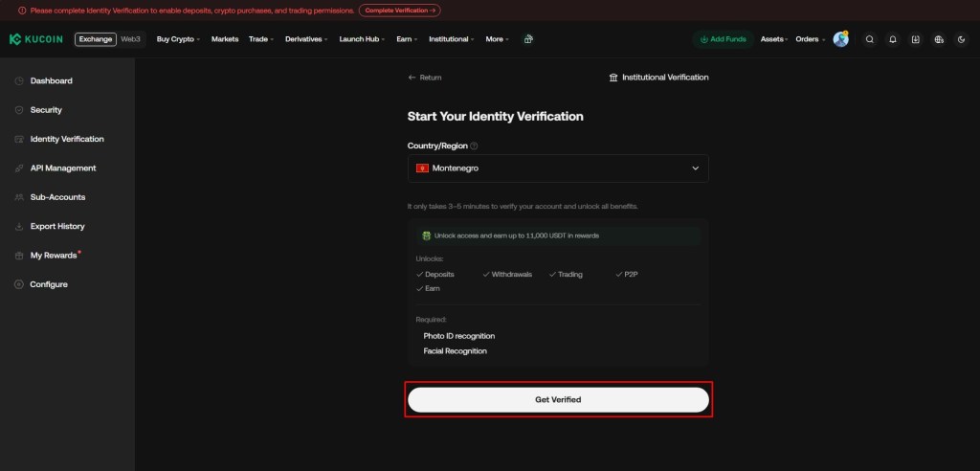The image size is (980, 471).
Task: Click the "Deposits" unlock item
Action: 435,275
